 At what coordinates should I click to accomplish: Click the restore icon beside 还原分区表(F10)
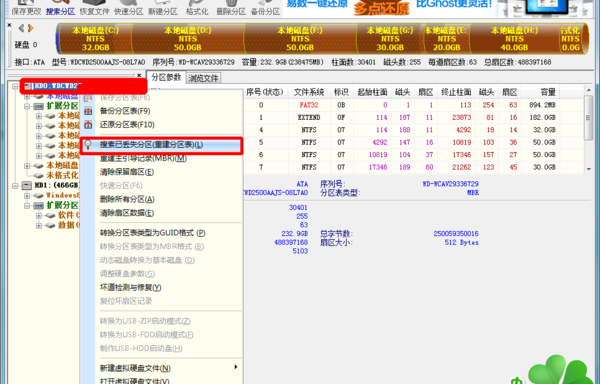tap(88, 125)
